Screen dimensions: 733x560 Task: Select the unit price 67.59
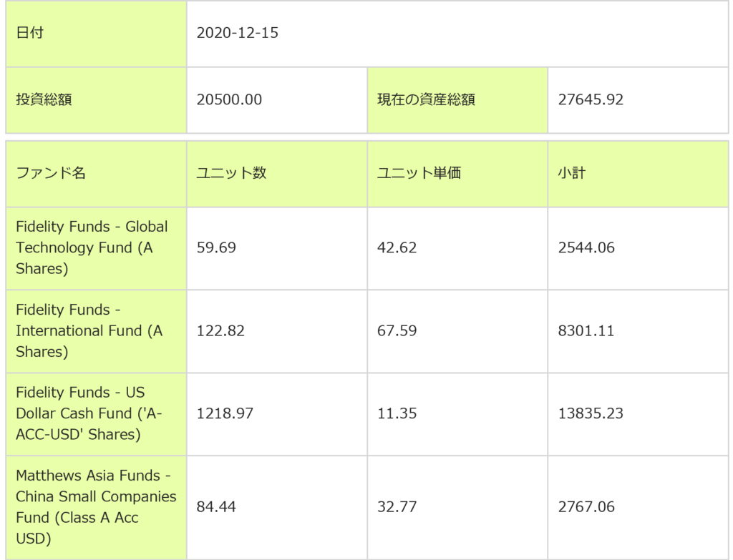[397, 330]
